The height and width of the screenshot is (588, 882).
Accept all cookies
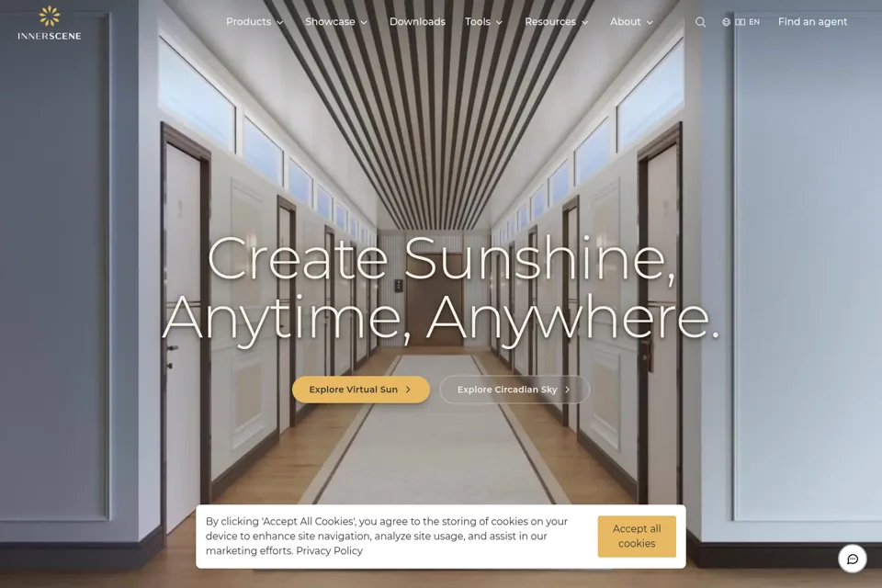(x=637, y=537)
